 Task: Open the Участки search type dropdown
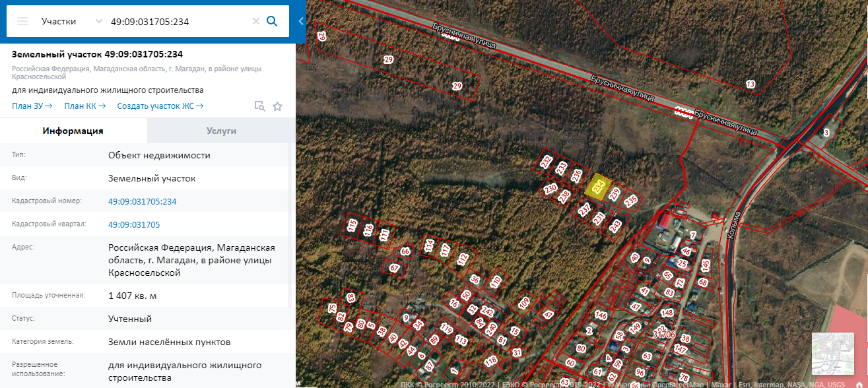click(x=71, y=21)
